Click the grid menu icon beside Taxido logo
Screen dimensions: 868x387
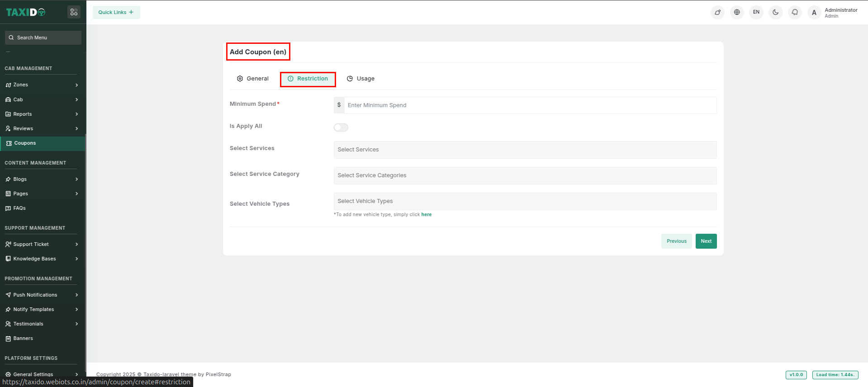pyautogui.click(x=74, y=12)
